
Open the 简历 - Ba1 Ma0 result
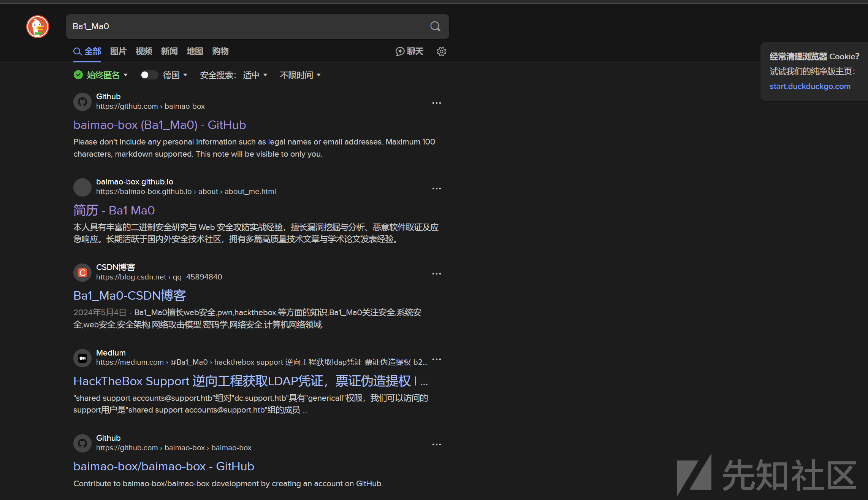pyautogui.click(x=114, y=210)
